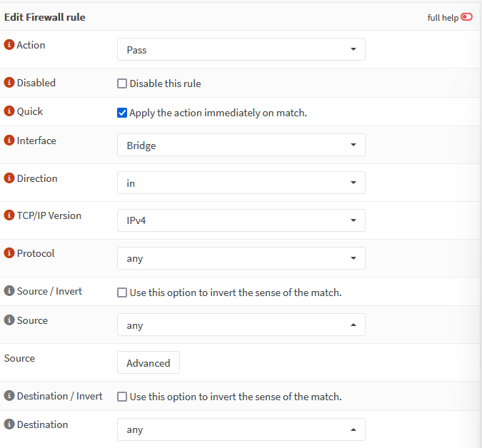This screenshot has height=448, width=482.
Task: Click the info icon beside Destination
Action: coord(9,424)
